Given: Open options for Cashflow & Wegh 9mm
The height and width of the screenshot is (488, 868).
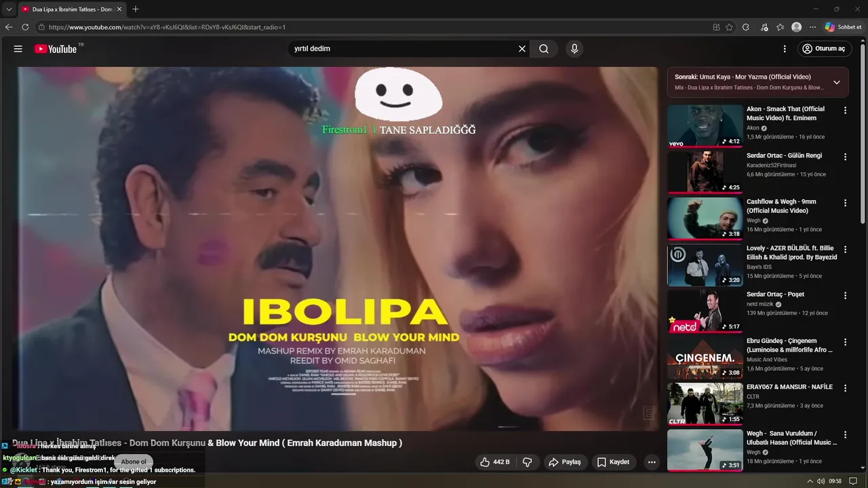Looking at the screenshot, I should coord(845,203).
